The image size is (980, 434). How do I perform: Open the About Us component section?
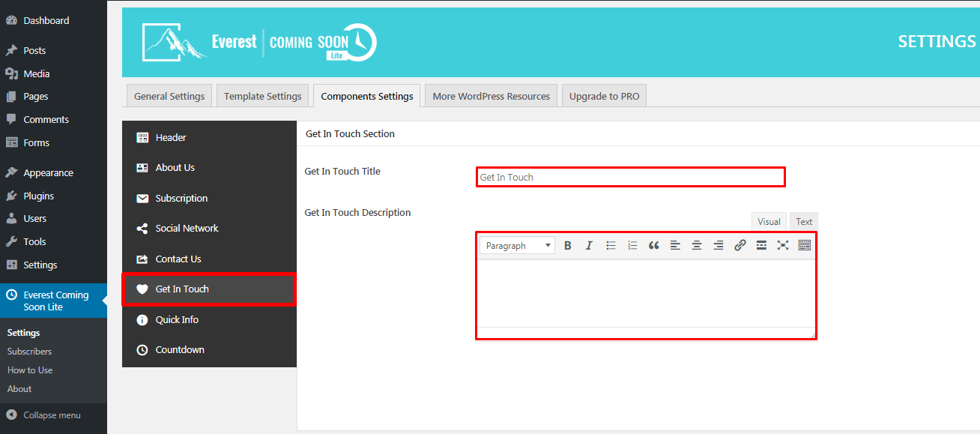pyautogui.click(x=209, y=167)
